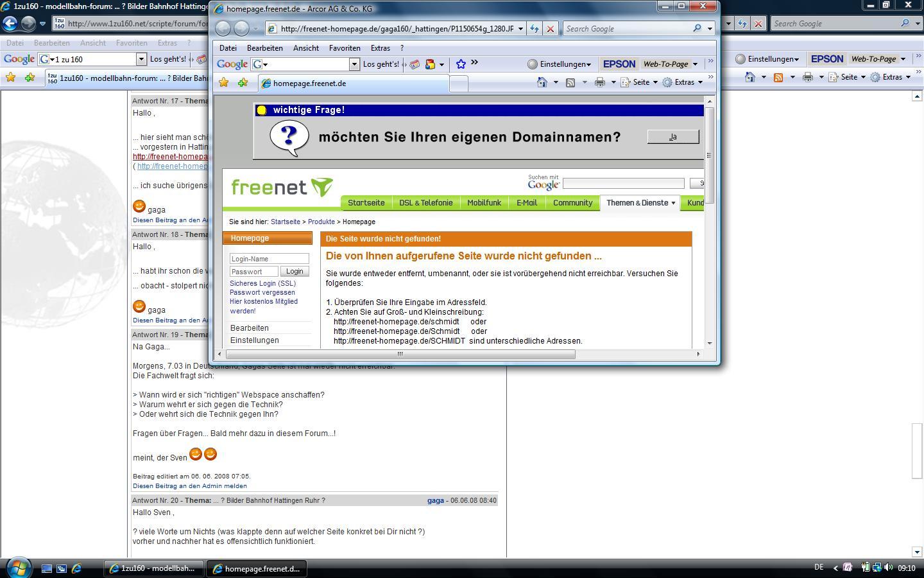Open Favorites Center star in freenet window
Image resolution: width=924 pixels, height=578 pixels.
point(223,82)
